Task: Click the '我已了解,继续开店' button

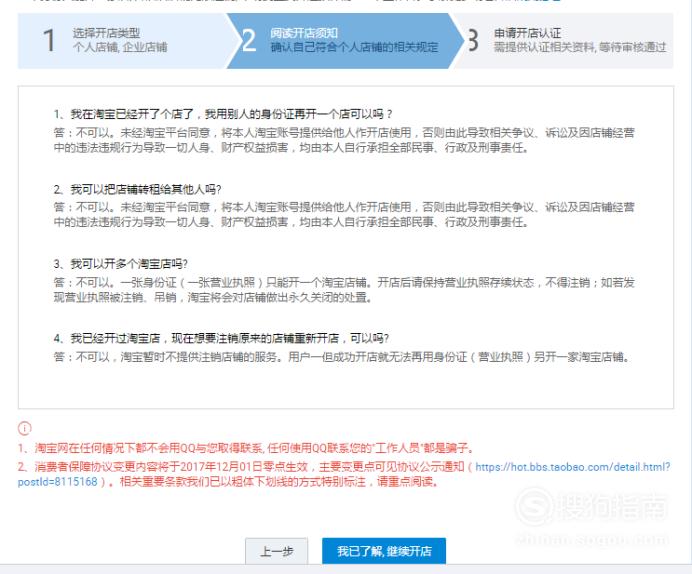Action: (384, 551)
